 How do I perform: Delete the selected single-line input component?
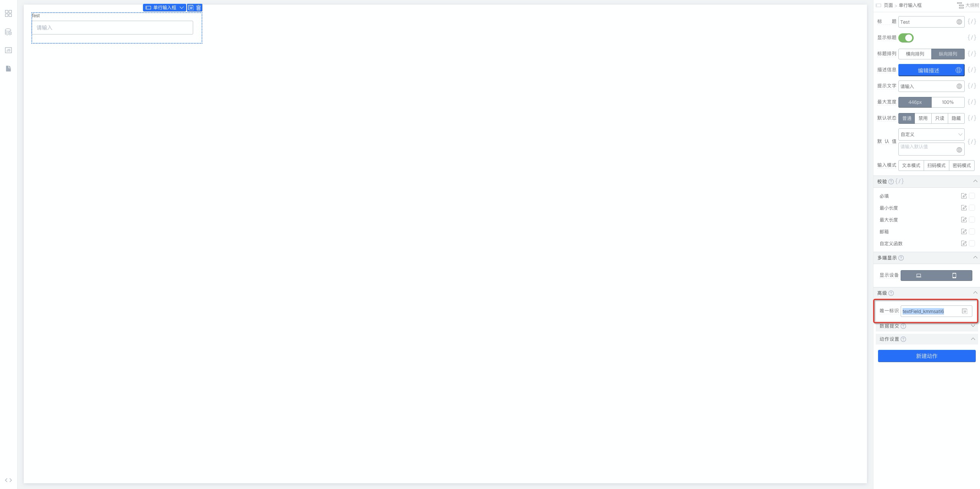(x=199, y=8)
